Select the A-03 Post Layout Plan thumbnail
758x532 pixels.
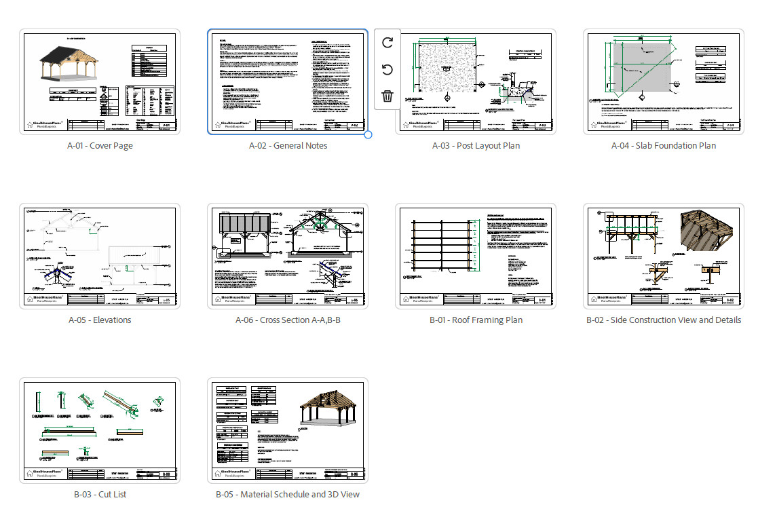(x=476, y=81)
